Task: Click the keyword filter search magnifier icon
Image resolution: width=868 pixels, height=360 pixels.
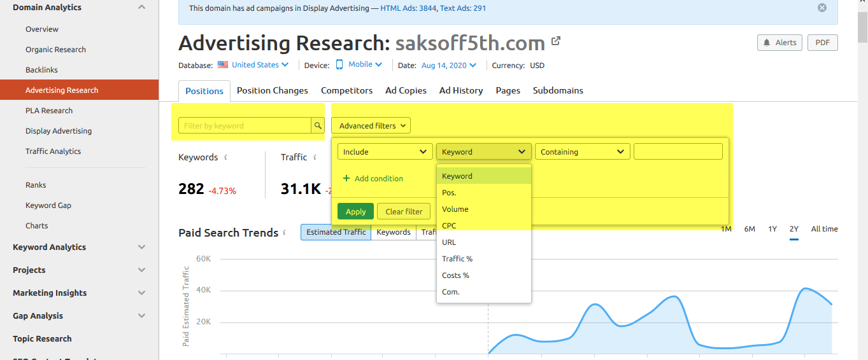Action: [x=317, y=125]
